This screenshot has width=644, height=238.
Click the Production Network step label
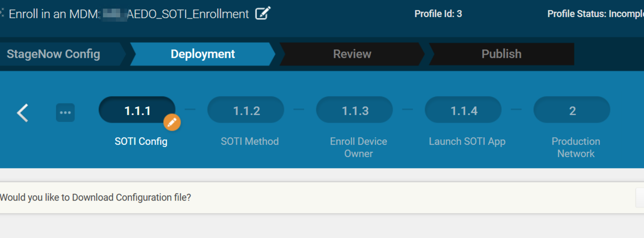click(576, 147)
